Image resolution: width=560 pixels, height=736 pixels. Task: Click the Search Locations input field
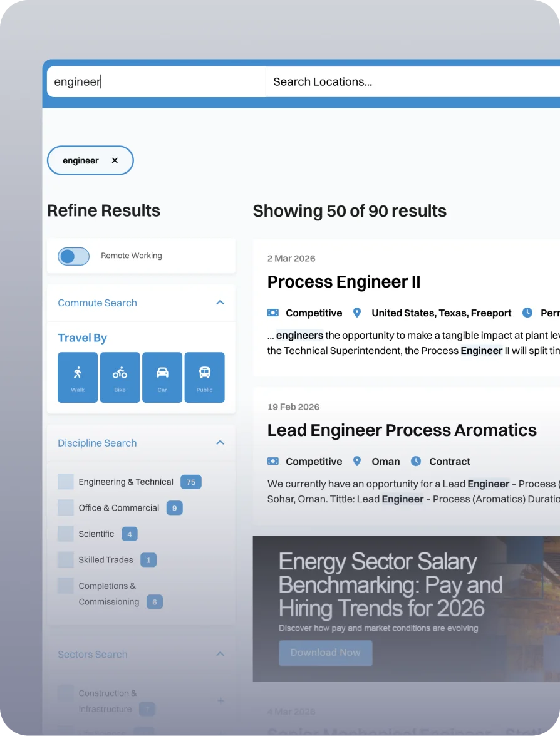click(407, 82)
